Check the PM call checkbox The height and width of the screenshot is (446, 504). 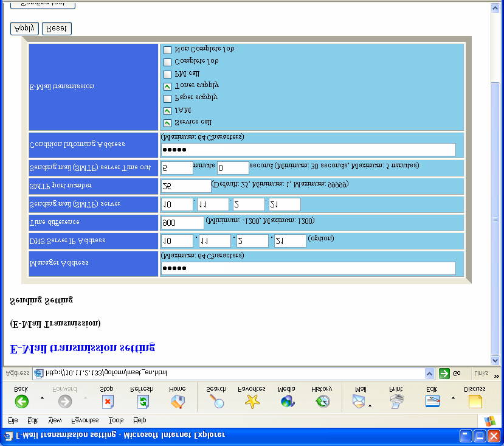click(167, 74)
